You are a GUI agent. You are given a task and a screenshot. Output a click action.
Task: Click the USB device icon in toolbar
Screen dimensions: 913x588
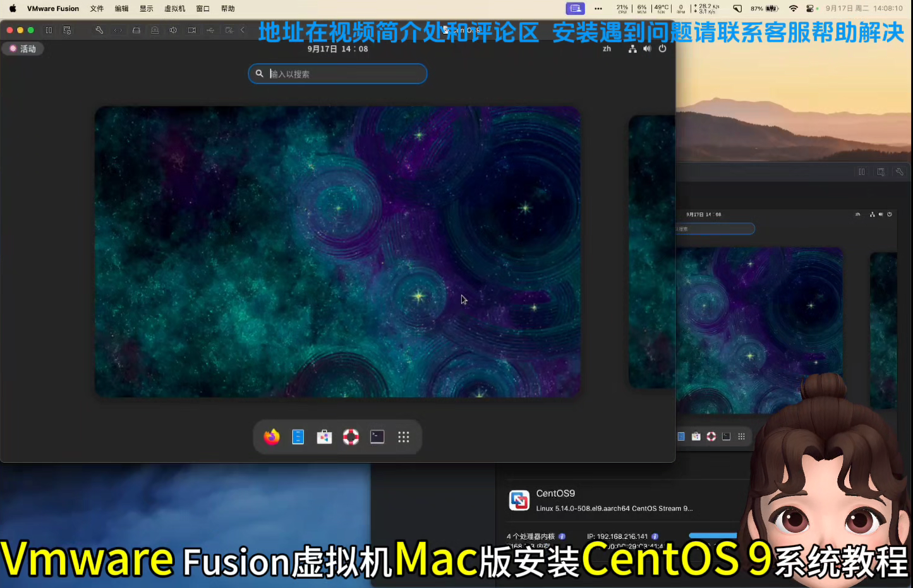[210, 30]
